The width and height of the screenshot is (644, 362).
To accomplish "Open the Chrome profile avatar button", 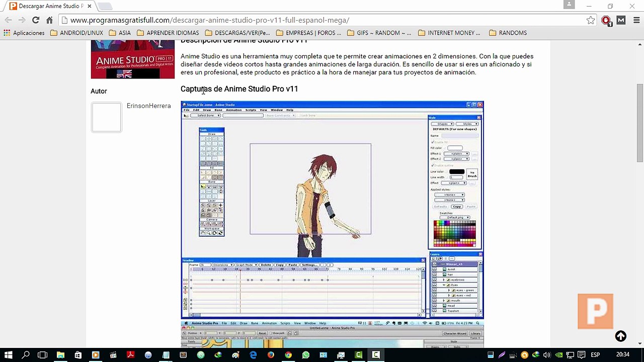I will point(569,5).
